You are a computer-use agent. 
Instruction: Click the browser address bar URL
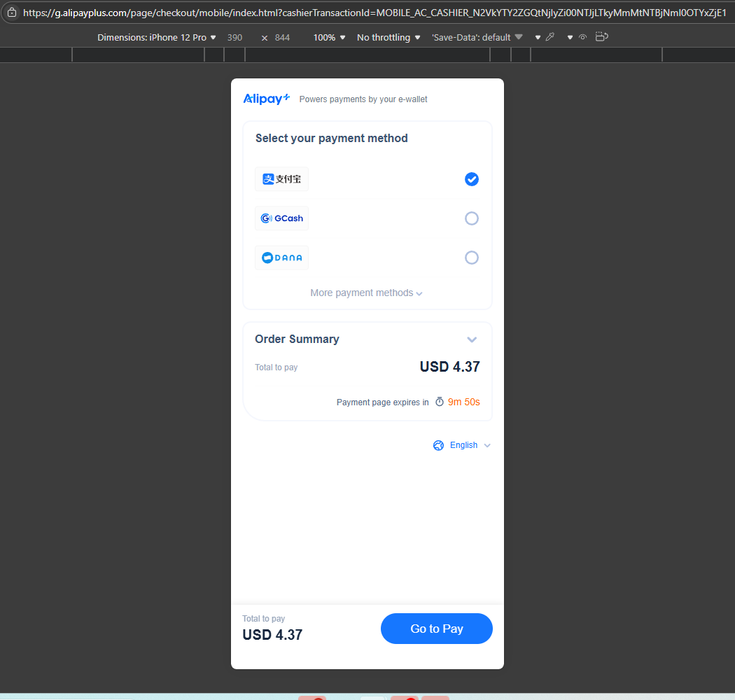click(x=374, y=13)
